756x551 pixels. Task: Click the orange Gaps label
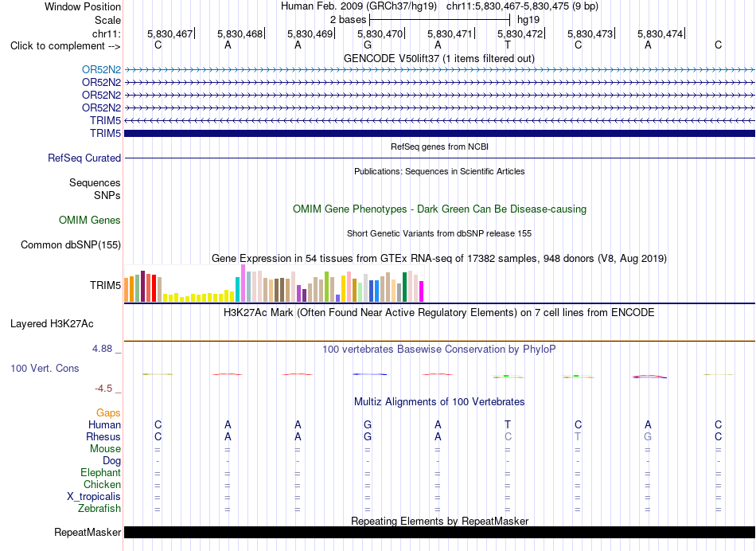[108, 412]
